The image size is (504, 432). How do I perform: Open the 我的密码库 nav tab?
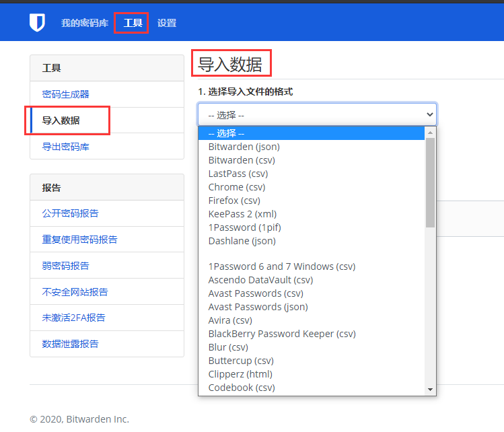point(85,23)
